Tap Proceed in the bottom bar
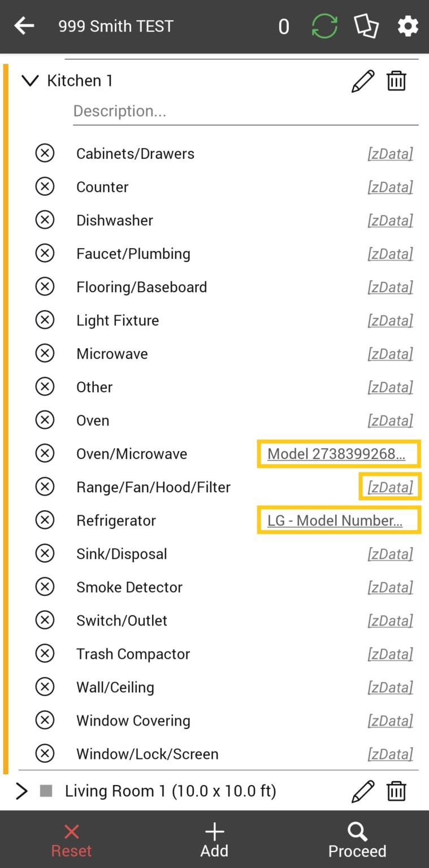The image size is (429, 868). (x=357, y=839)
